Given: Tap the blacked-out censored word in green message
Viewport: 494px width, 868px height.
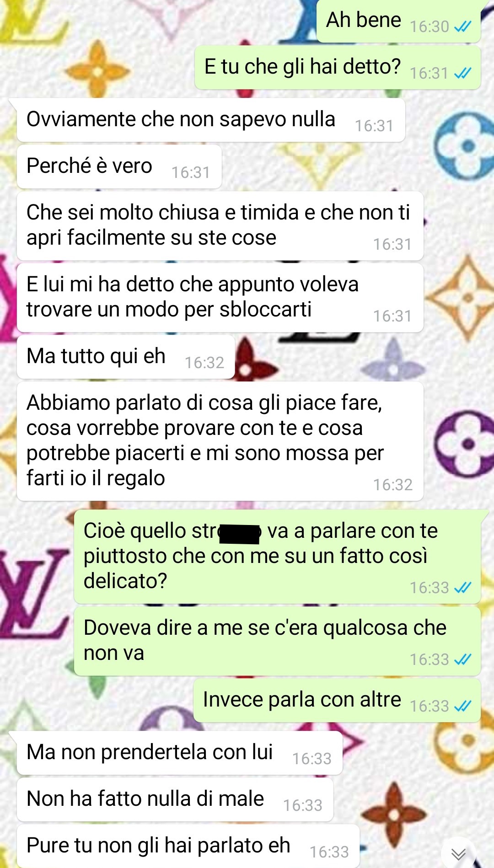Looking at the screenshot, I should click(x=240, y=534).
